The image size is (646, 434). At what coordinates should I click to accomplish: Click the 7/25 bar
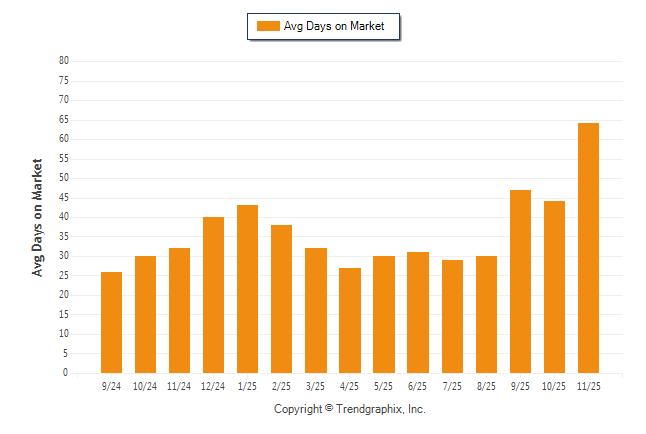[x=452, y=316]
